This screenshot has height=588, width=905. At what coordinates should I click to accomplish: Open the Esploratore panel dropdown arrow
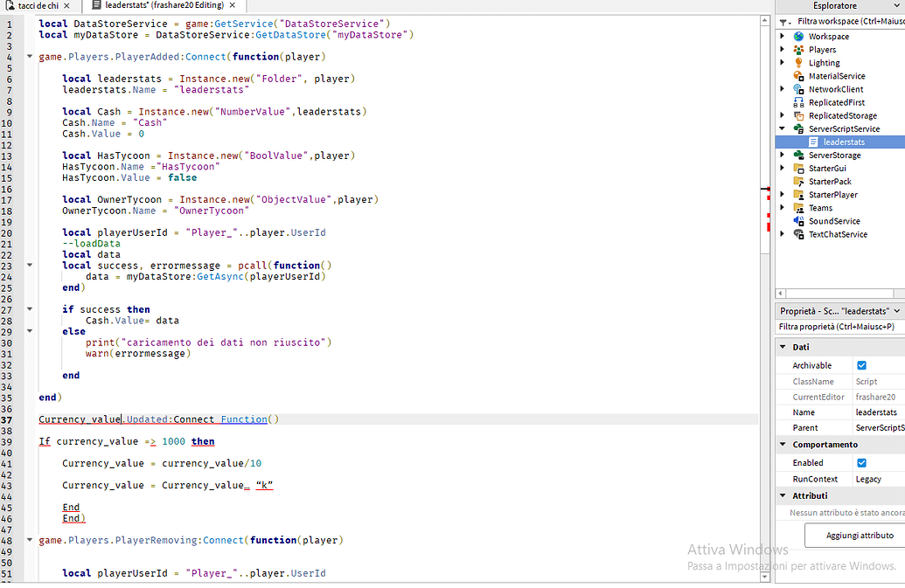click(897, 6)
